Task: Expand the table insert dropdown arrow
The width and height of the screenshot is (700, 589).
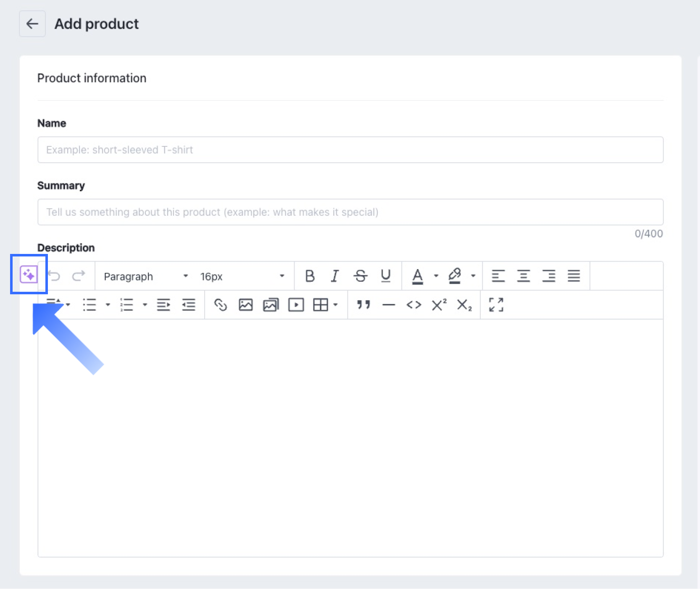Action: pyautogui.click(x=335, y=305)
